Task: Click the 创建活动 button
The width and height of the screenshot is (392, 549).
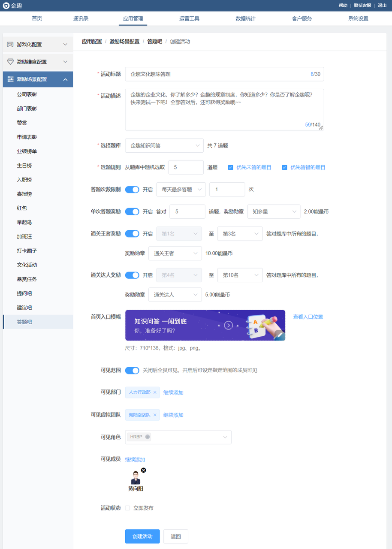Action: tap(142, 537)
